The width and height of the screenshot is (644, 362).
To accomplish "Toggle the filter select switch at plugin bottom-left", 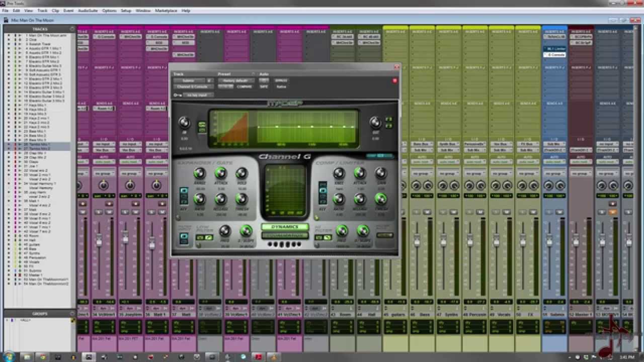I will (x=184, y=238).
